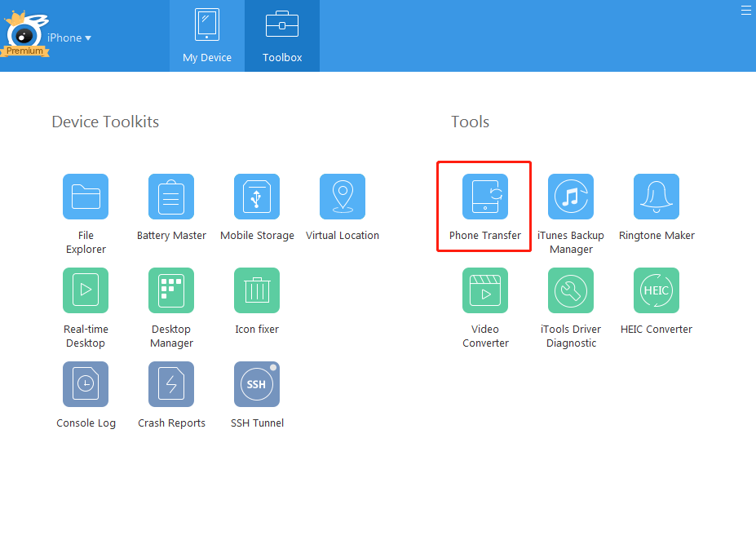Open the Phone Transfer tool

pos(484,197)
